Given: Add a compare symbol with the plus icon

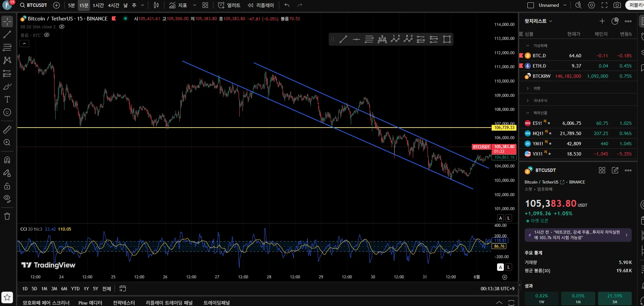Looking at the screenshot, I should 57,5.
